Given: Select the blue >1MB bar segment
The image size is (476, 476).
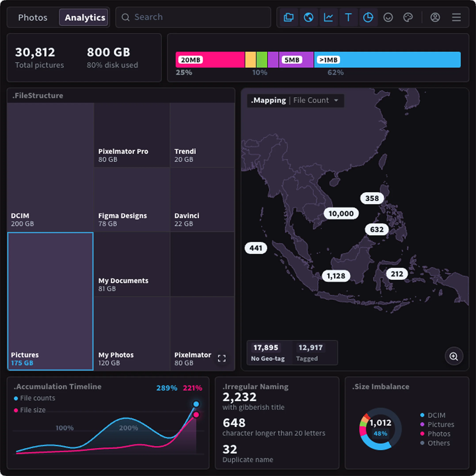Looking at the screenshot, I should pos(387,60).
